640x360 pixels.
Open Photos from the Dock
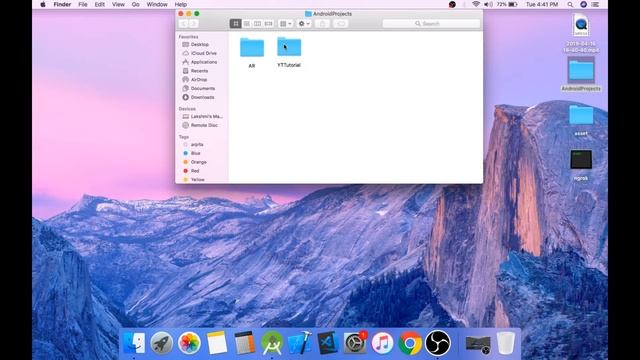tap(189, 343)
